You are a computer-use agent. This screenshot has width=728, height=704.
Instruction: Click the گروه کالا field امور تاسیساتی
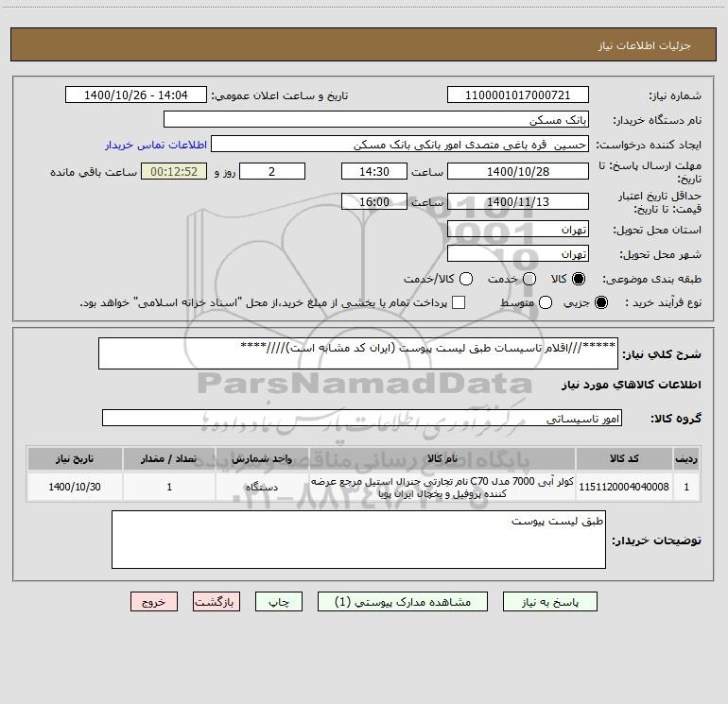point(362,418)
